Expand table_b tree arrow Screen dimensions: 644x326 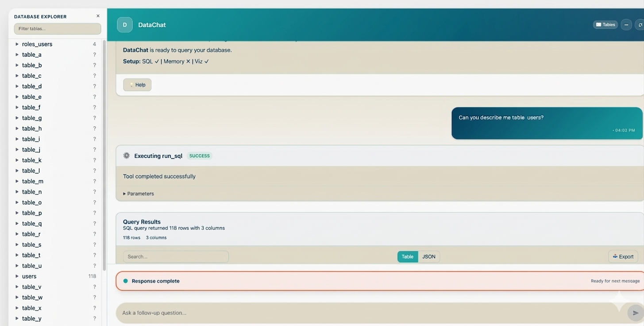(17, 65)
